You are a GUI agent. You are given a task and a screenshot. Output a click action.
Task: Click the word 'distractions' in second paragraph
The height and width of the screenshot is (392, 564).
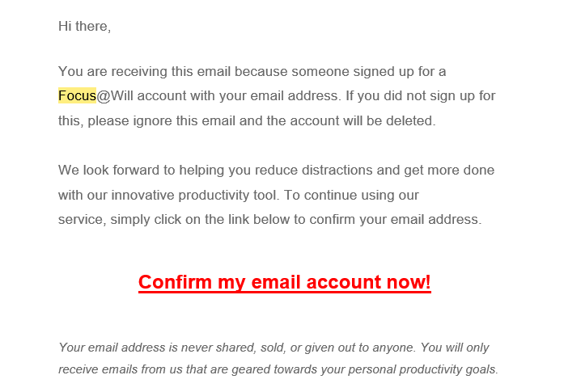(337, 171)
